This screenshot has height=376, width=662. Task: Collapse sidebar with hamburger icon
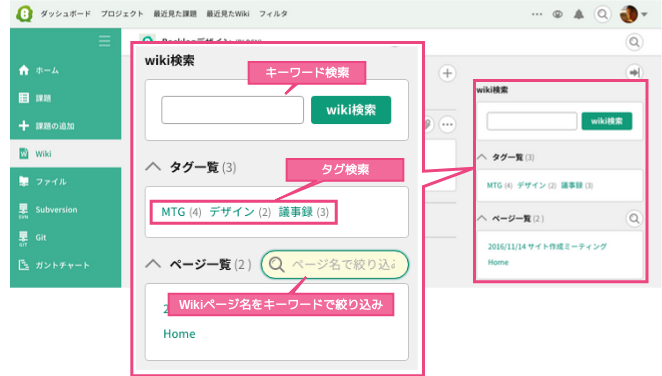coord(105,41)
